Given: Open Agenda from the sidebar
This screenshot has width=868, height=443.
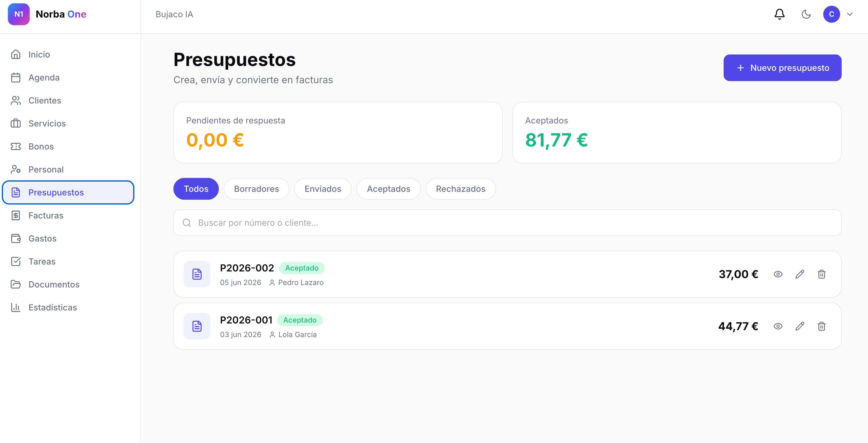Looking at the screenshot, I should tap(68, 77).
